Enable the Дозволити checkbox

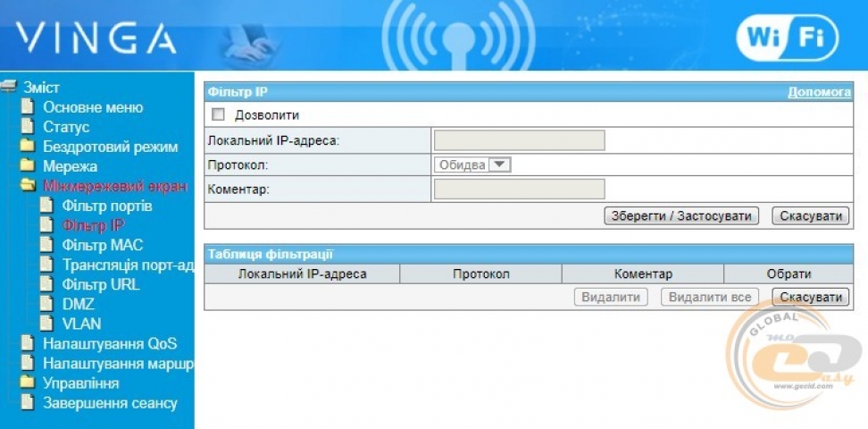[219, 114]
